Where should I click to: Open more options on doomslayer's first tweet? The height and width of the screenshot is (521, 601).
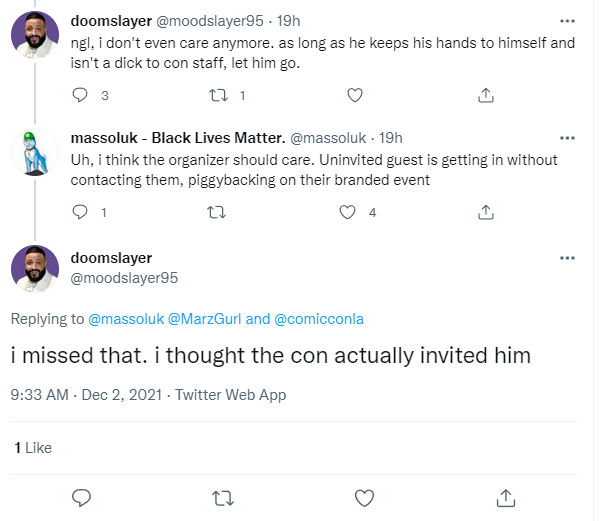coord(567,21)
